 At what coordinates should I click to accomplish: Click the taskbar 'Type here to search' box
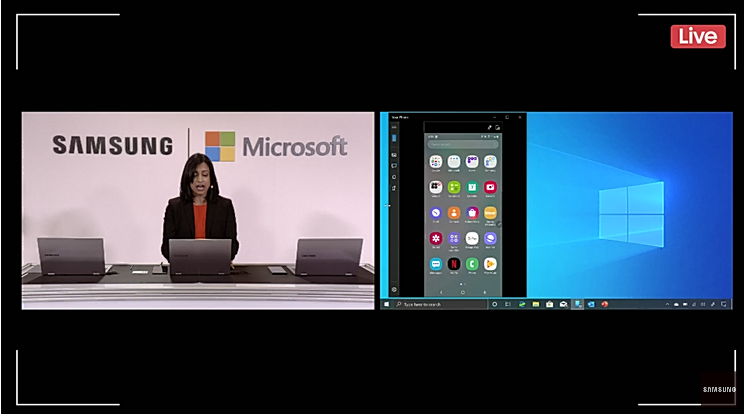click(440, 304)
